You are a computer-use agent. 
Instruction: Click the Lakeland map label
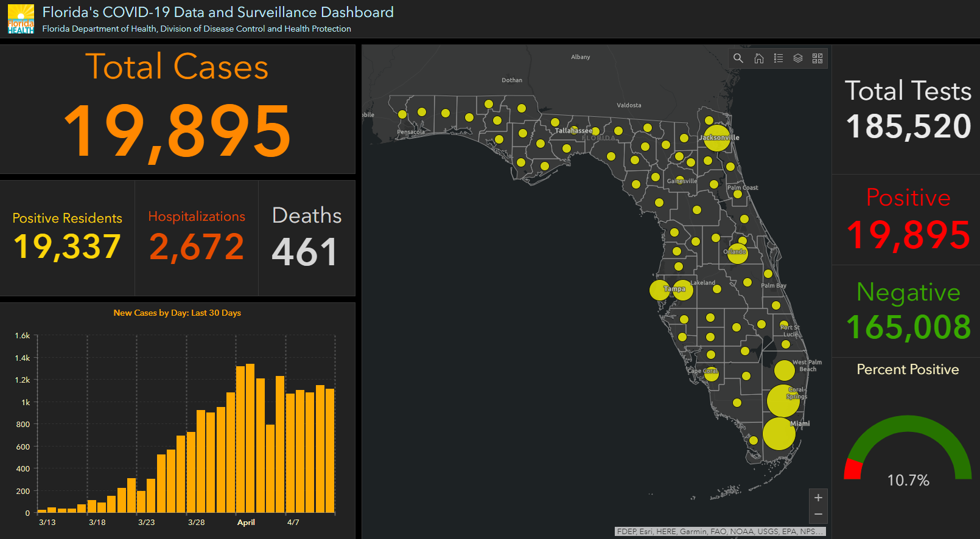point(703,283)
